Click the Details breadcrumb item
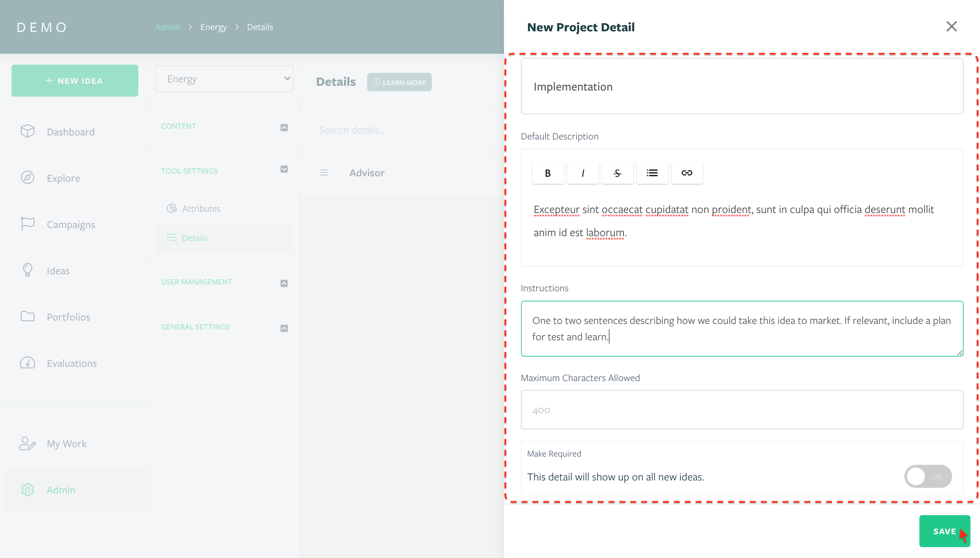The height and width of the screenshot is (558, 980). 260,27
